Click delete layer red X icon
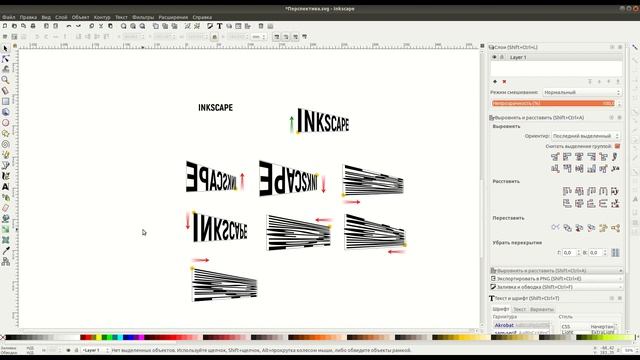The width and height of the screenshot is (640, 360). coord(504,82)
